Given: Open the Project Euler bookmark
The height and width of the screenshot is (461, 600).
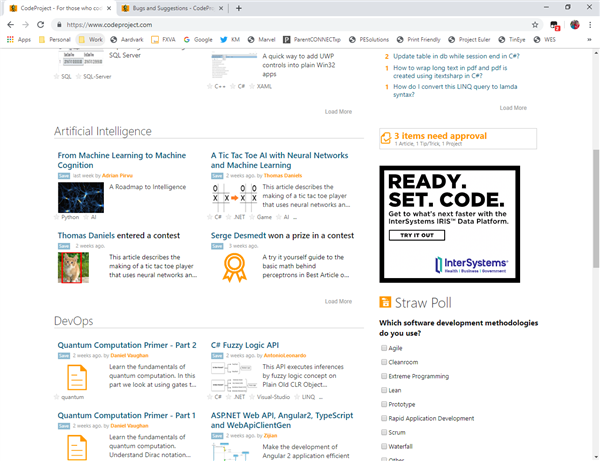Looking at the screenshot, I should [x=469, y=39].
